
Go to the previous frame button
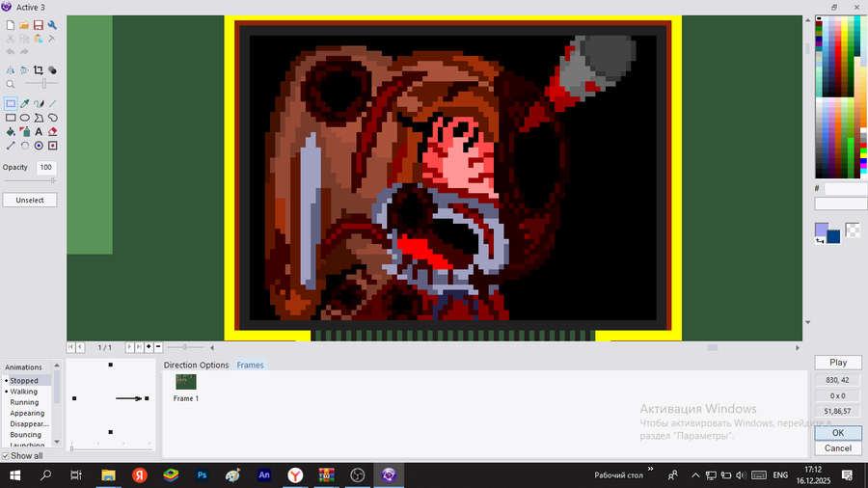80,347
